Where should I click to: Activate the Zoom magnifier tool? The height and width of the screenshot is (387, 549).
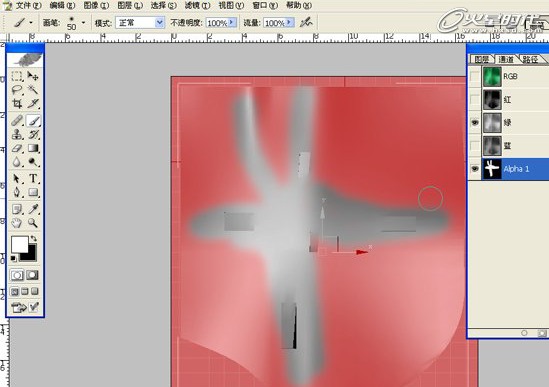pos(33,223)
